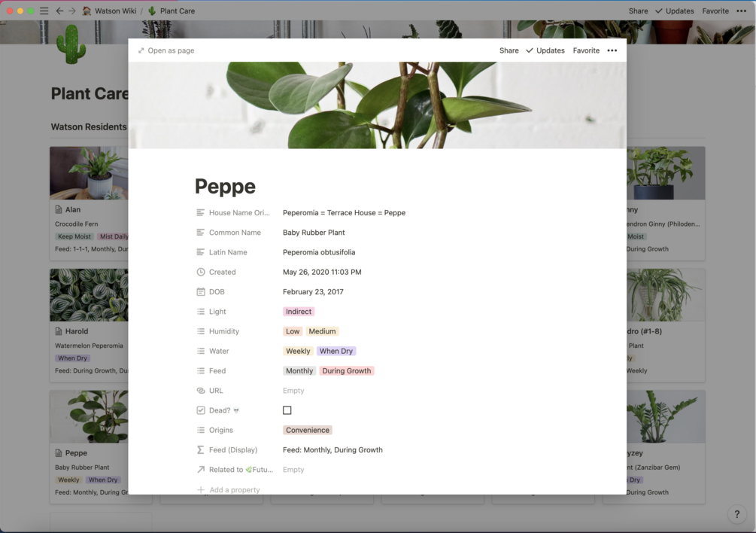Image resolution: width=756 pixels, height=533 pixels.
Task: Toggle the Dead? checkbox
Action: 287,410
